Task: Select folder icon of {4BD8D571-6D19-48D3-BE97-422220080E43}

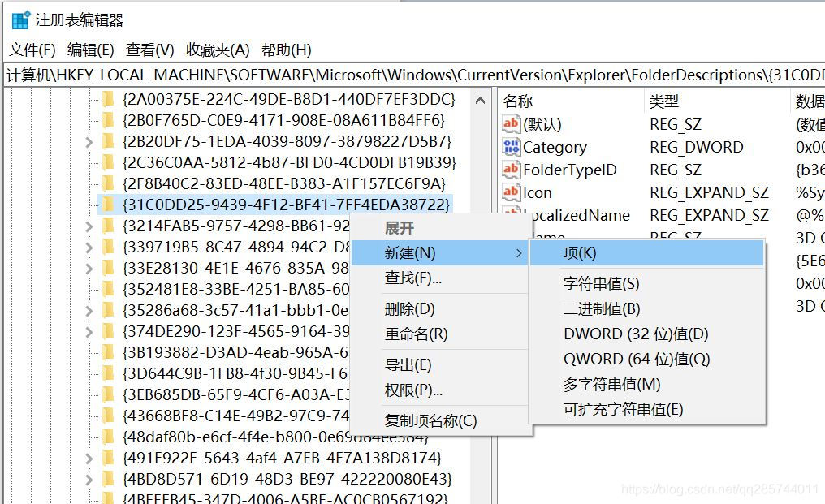Action: tap(108, 479)
